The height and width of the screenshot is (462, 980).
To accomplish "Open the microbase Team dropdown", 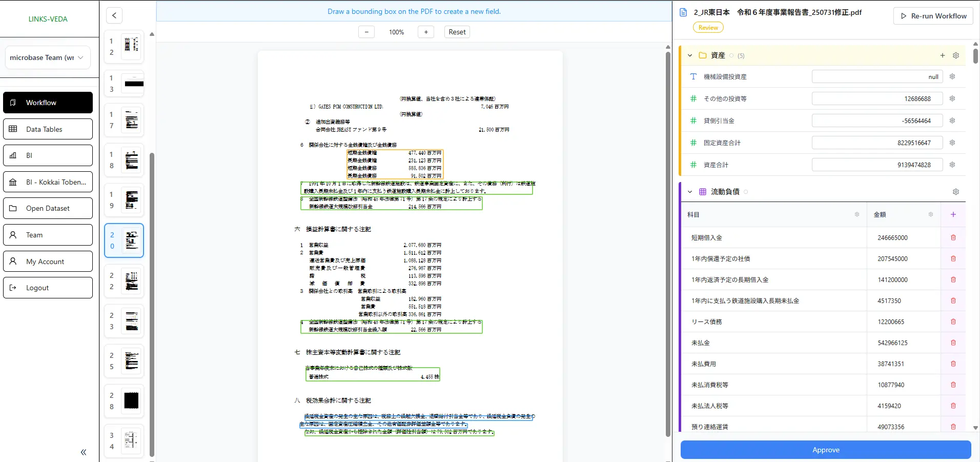I will pyautogui.click(x=48, y=57).
